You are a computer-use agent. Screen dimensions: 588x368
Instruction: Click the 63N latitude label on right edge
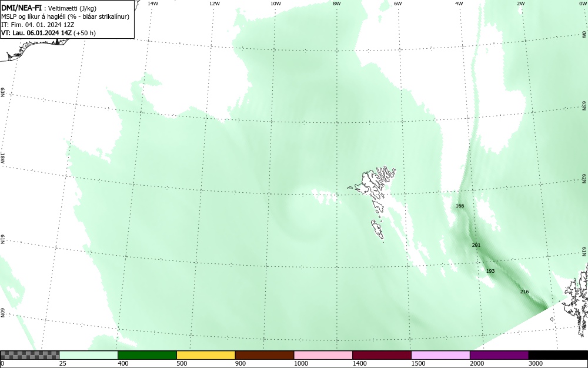[584, 106]
